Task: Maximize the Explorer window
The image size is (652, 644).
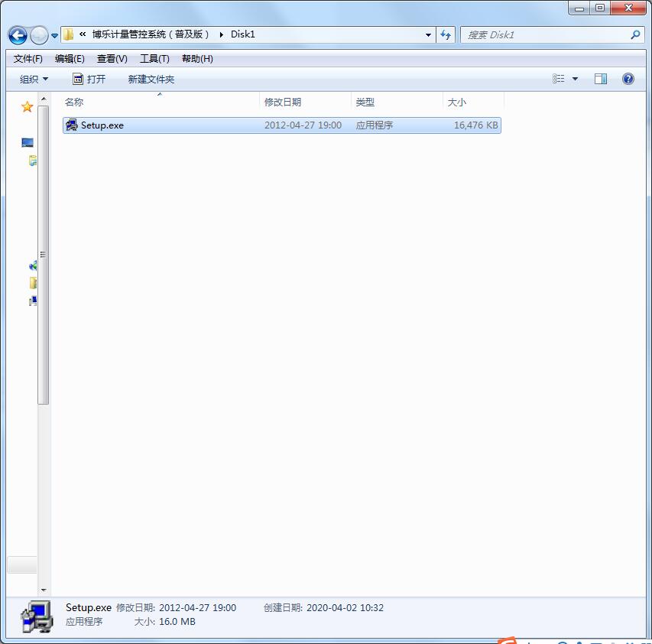Action: [599, 8]
